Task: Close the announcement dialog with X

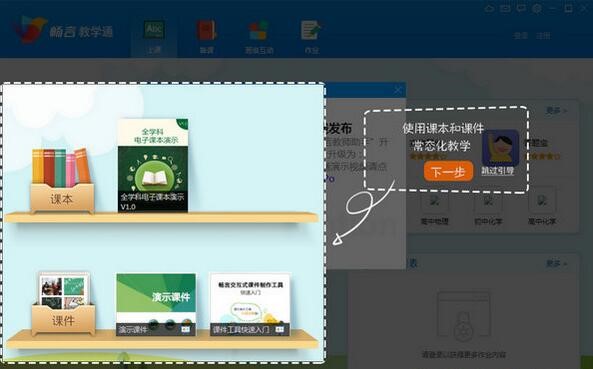Action: pos(398,90)
